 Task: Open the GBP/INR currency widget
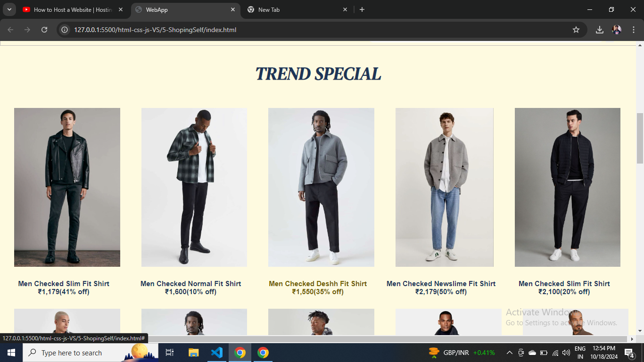462,353
